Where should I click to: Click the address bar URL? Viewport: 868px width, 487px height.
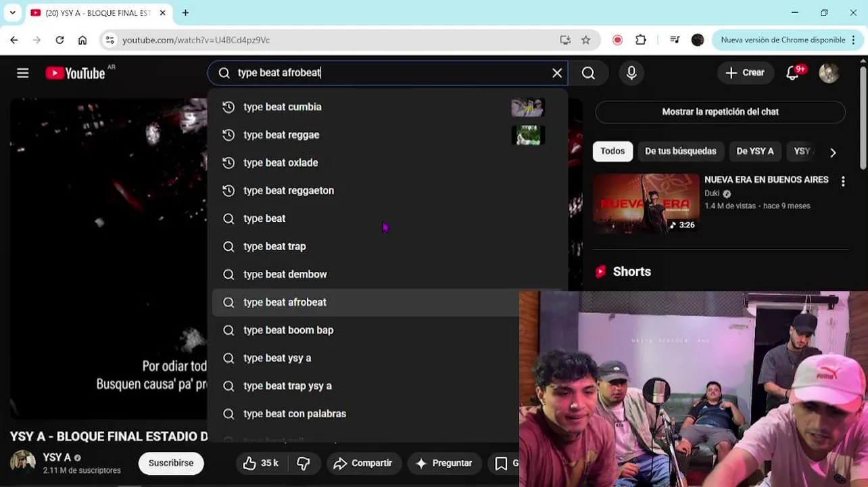(196, 40)
